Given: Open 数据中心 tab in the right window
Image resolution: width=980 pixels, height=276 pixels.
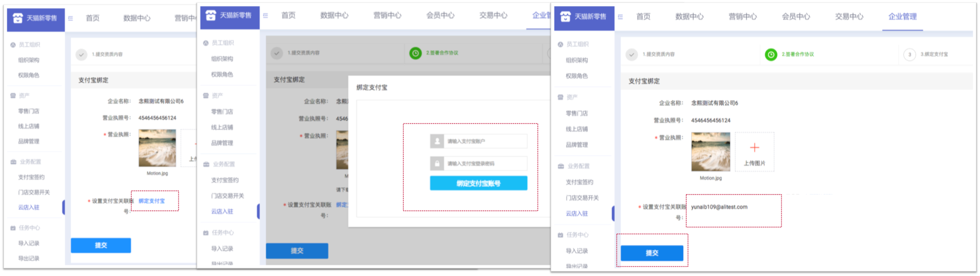Looking at the screenshot, I should [690, 16].
